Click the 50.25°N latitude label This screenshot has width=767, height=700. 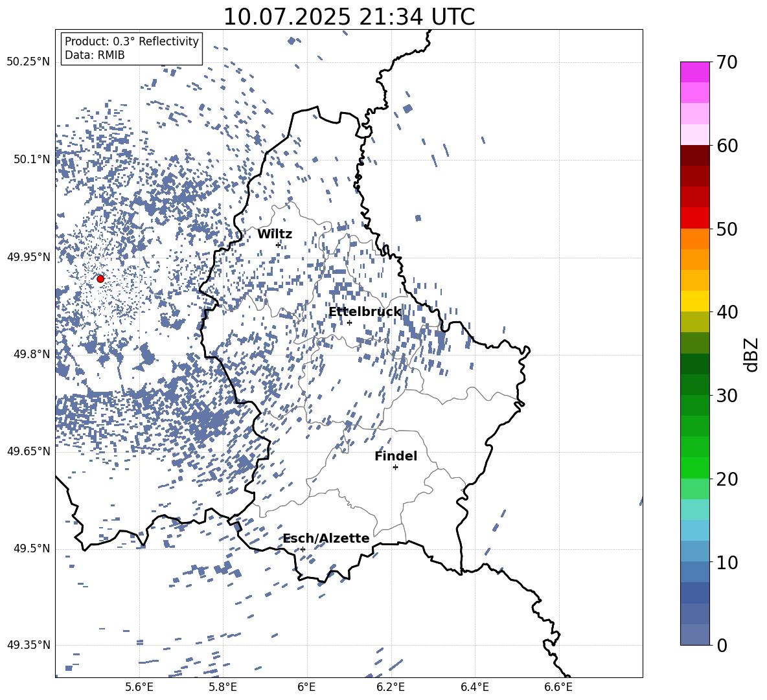click(x=29, y=62)
